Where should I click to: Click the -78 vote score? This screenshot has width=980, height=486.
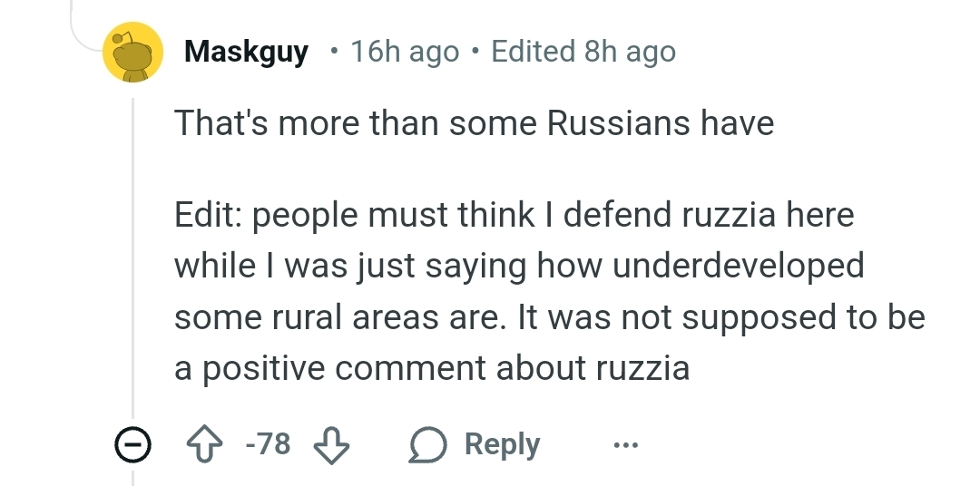pyautogui.click(x=268, y=444)
